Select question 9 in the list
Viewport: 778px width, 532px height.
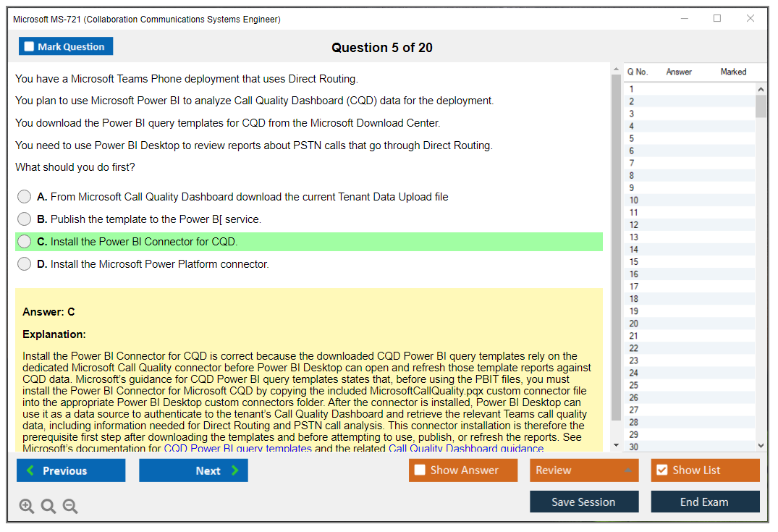690,188
